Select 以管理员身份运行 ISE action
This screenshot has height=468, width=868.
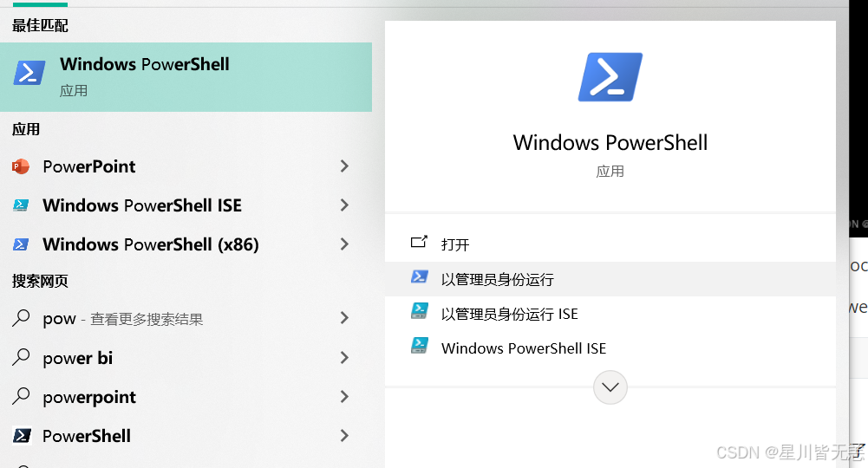click(x=610, y=314)
